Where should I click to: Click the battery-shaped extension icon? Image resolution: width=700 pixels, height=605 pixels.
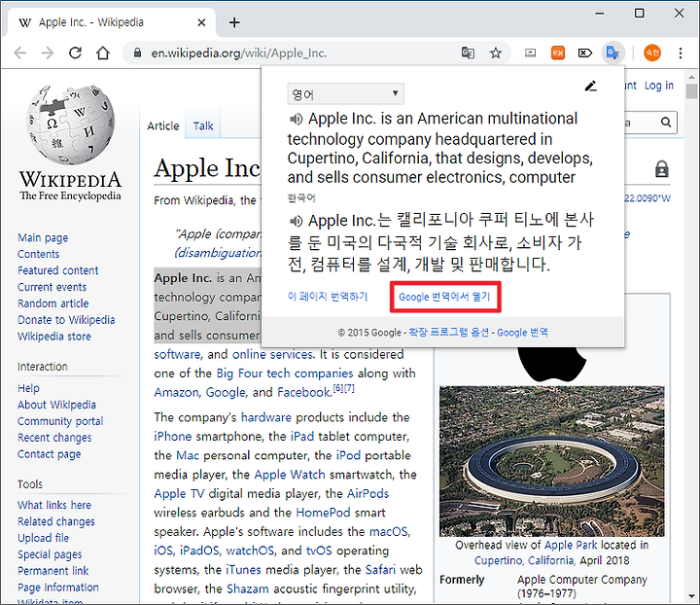click(x=585, y=53)
